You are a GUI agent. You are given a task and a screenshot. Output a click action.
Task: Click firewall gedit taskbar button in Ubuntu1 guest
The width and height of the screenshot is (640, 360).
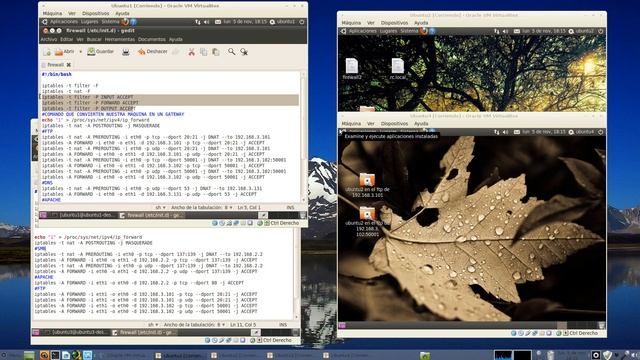click(x=151, y=215)
